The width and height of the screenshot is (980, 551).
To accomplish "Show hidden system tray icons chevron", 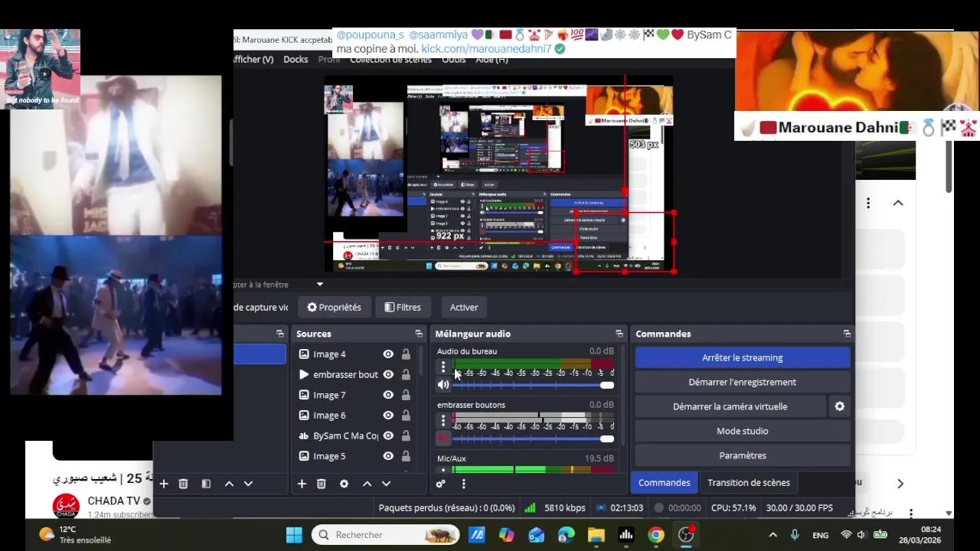I will [773, 535].
